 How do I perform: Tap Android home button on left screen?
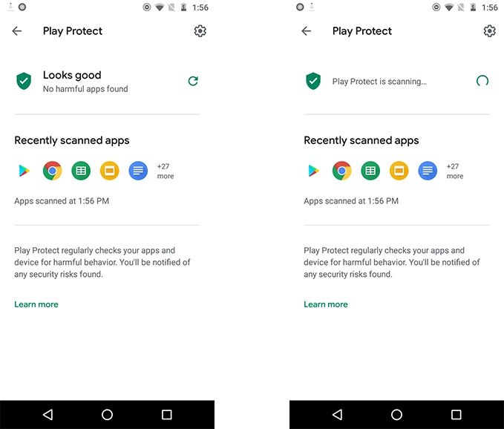[107, 415]
